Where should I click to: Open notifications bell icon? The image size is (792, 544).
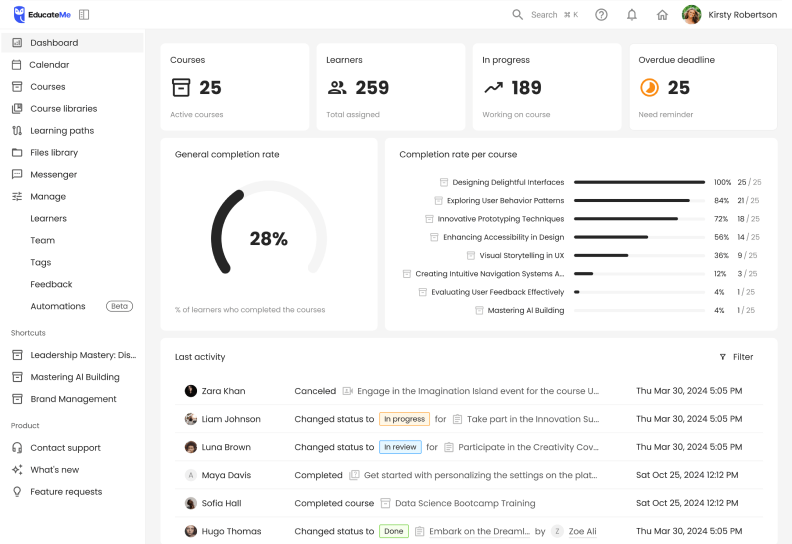[x=631, y=15]
